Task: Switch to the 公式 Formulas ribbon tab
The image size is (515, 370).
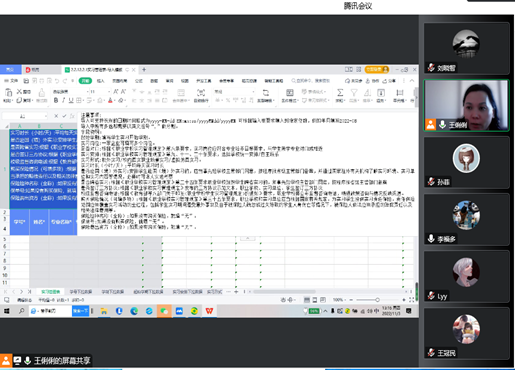Action: tap(139, 81)
